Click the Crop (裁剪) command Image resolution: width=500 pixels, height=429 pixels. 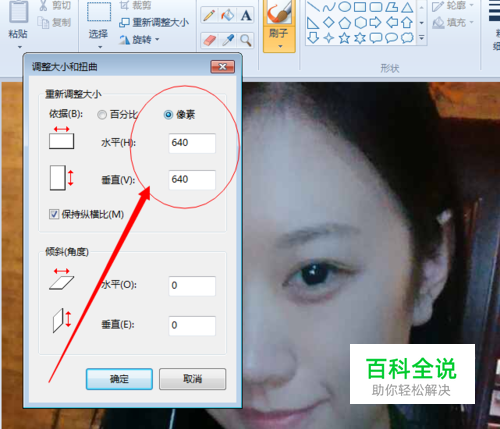point(135,5)
